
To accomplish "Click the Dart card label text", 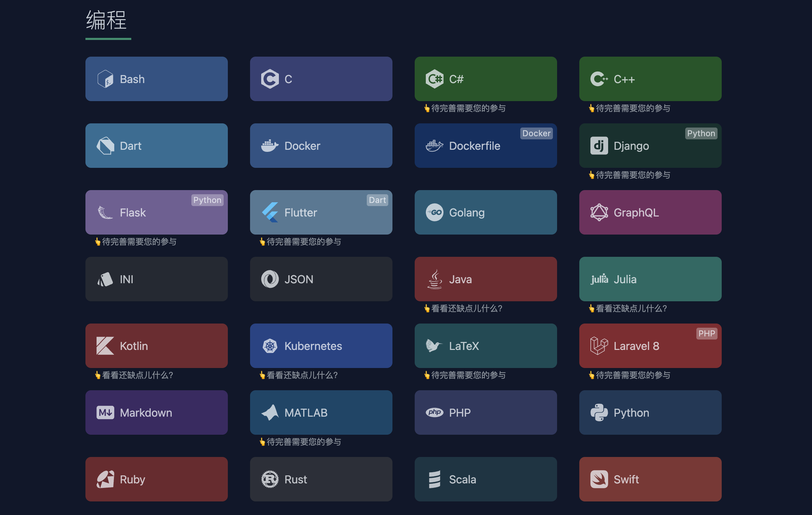I will pos(131,146).
